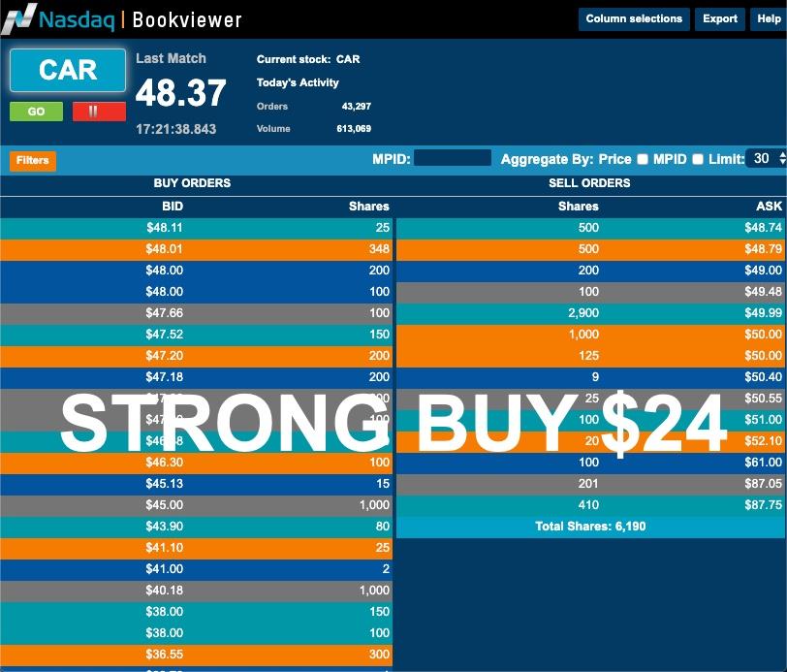Image resolution: width=787 pixels, height=672 pixels.
Task: Focus the MPID input field
Action: pos(453,158)
